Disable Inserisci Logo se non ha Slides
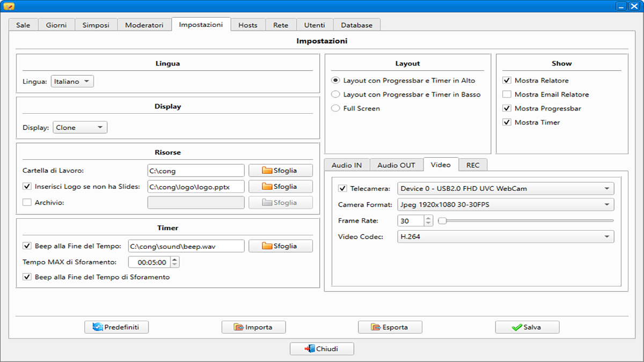Image resolution: width=644 pixels, height=362 pixels. tap(27, 187)
